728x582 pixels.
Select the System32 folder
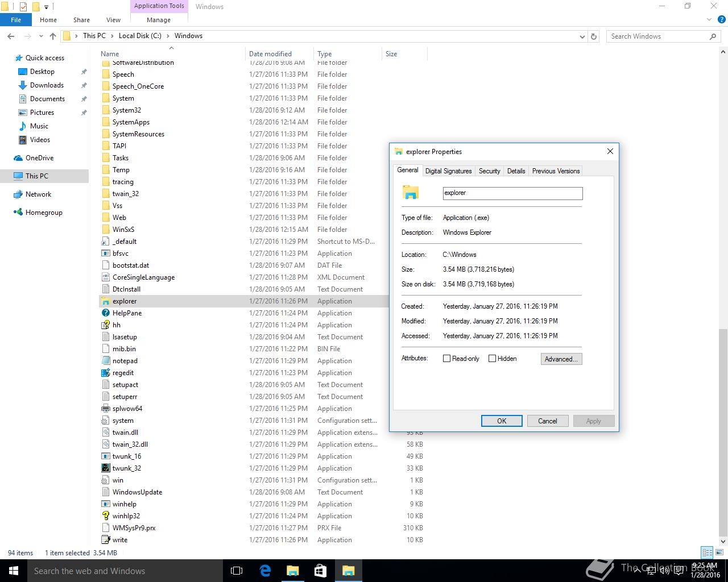(126, 110)
